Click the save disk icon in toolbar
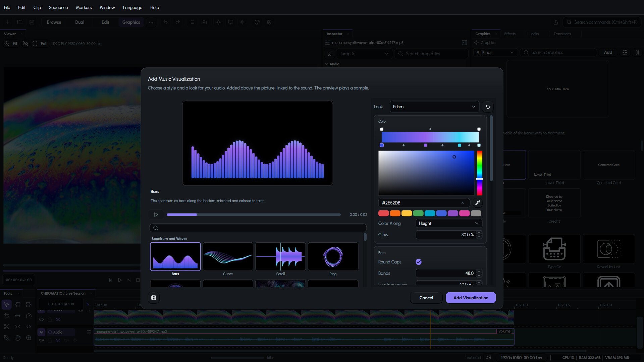644x362 pixels. [32, 22]
